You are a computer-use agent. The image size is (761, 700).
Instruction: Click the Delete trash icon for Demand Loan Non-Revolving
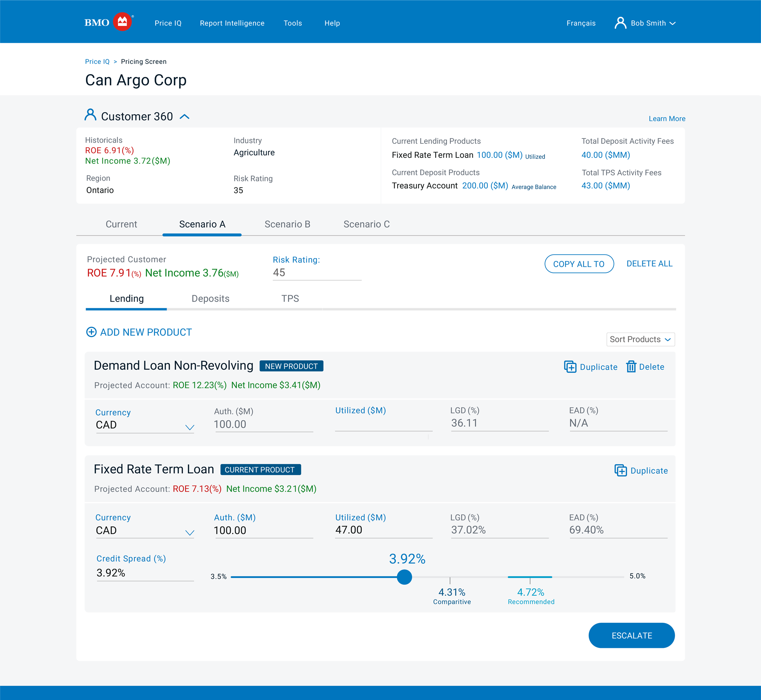pyautogui.click(x=631, y=367)
